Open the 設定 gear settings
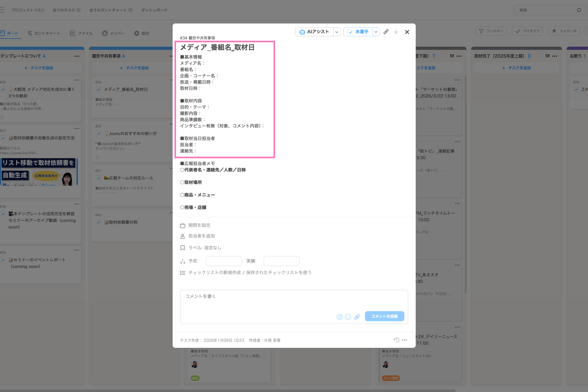The width and height of the screenshot is (588, 392). [x=137, y=33]
